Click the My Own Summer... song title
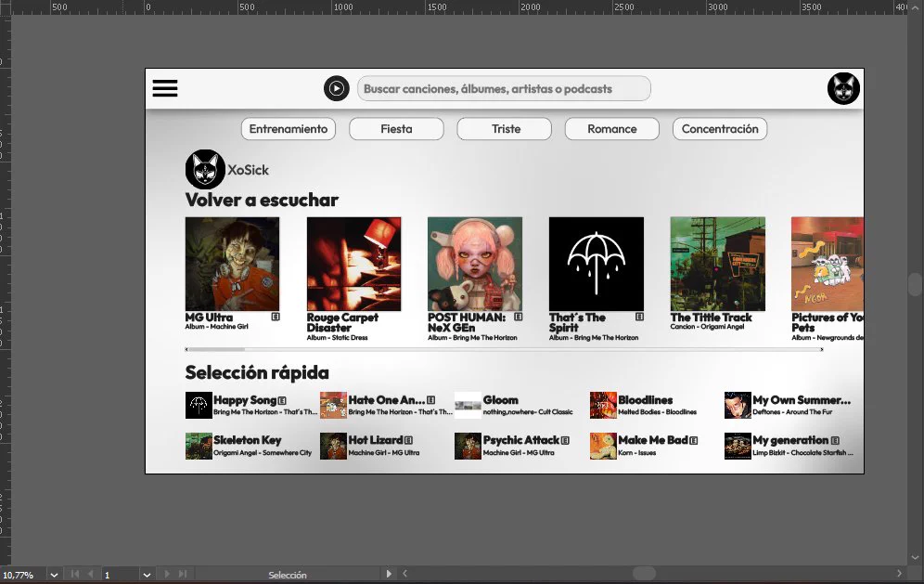The width and height of the screenshot is (924, 584). [x=802, y=400]
